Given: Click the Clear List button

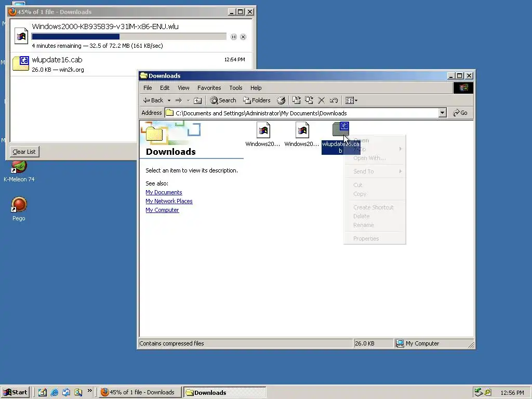Looking at the screenshot, I should [x=24, y=152].
